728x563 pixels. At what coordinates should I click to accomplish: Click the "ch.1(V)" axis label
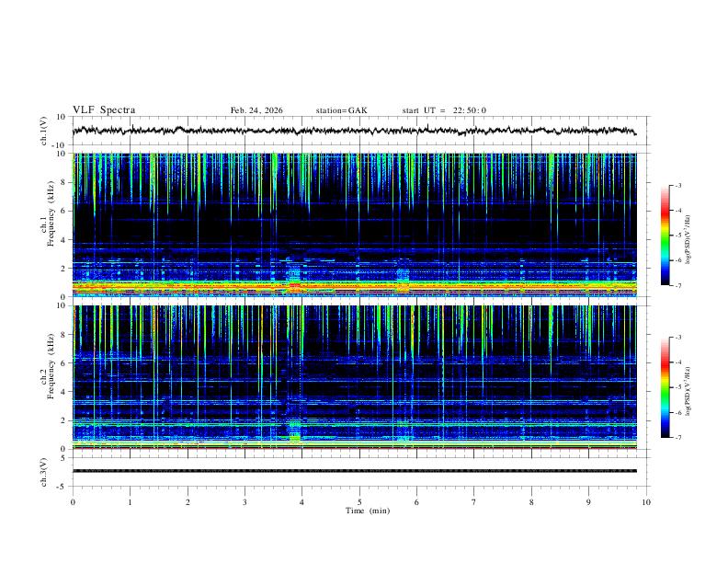(x=44, y=131)
